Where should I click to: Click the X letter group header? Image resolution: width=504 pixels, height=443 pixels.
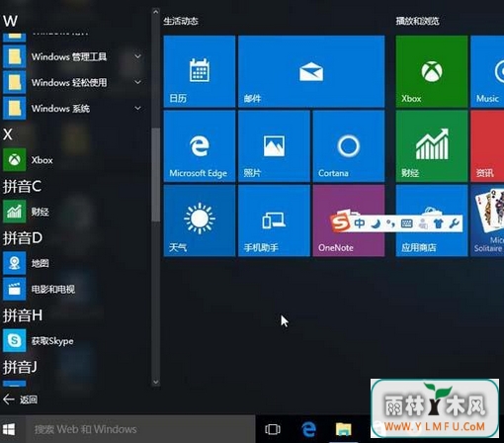[8, 134]
